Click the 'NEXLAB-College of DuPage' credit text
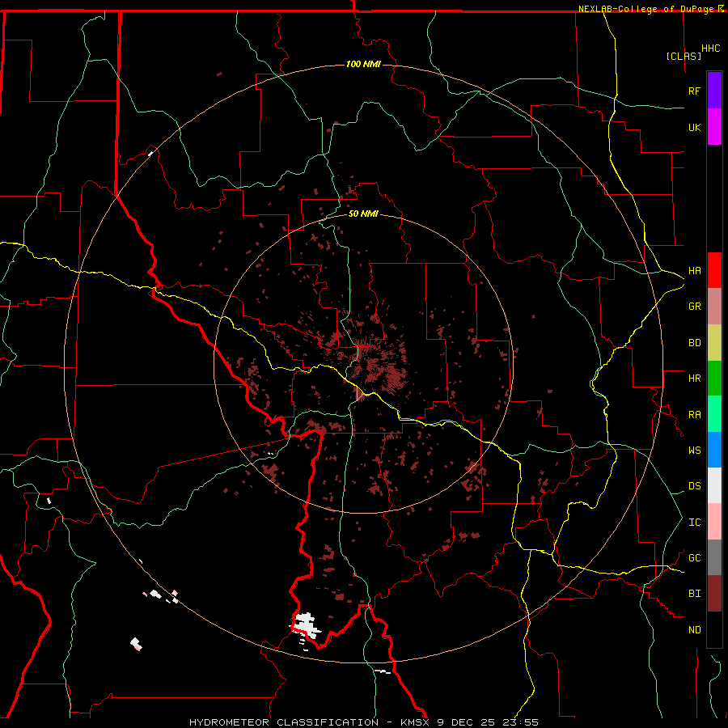Image resolution: width=728 pixels, height=728 pixels. tap(647, 9)
